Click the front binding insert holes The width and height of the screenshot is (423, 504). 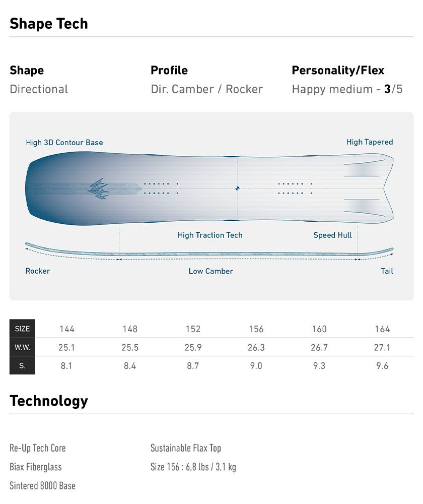click(161, 188)
